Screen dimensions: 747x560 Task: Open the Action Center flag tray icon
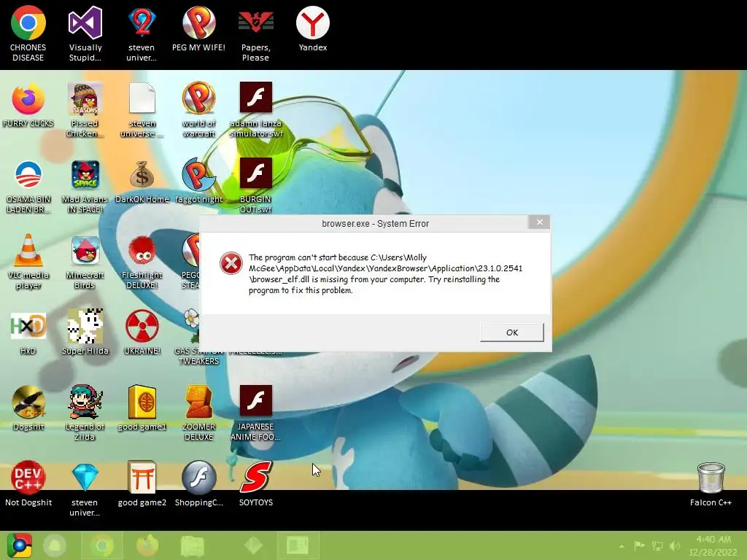[639, 545]
